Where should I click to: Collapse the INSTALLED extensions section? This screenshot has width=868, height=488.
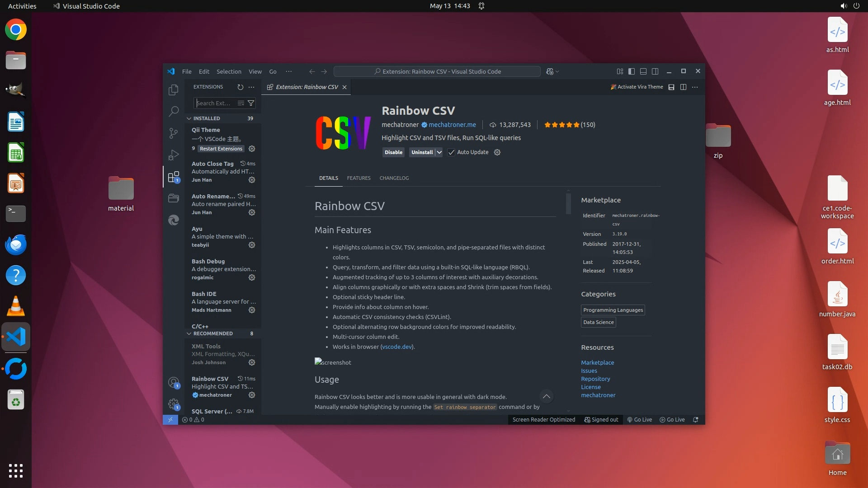[189, 118]
